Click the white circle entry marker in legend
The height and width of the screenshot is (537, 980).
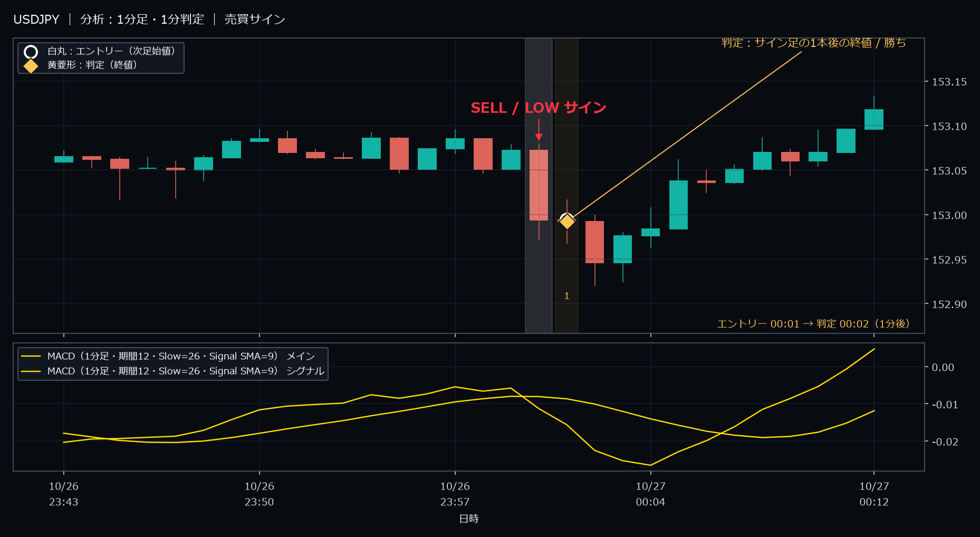31,52
